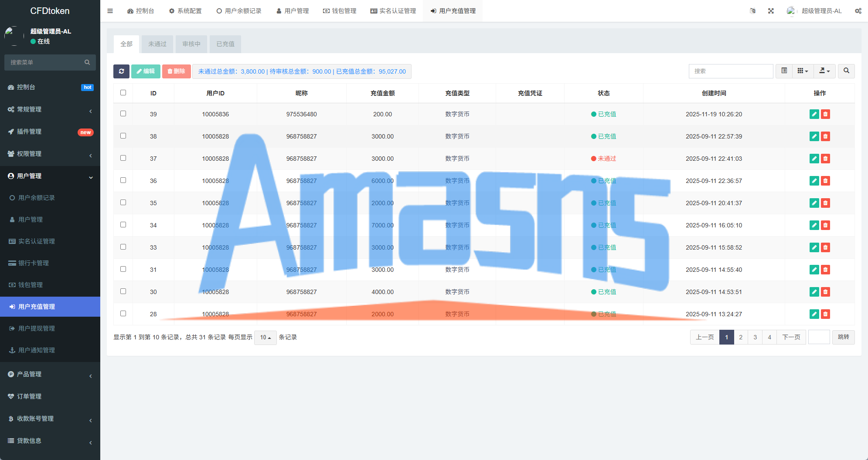Click the page number jump input box
The width and height of the screenshot is (868, 460).
[819, 337]
